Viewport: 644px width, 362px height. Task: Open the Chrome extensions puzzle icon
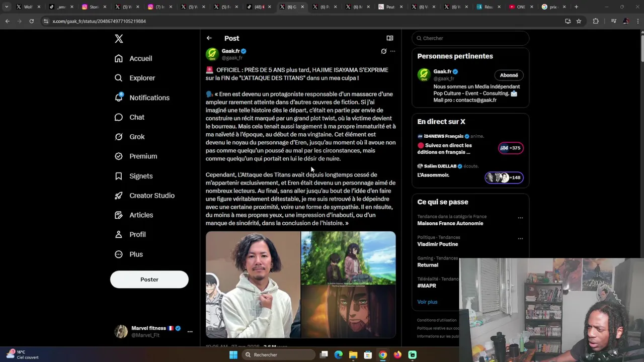596,21
